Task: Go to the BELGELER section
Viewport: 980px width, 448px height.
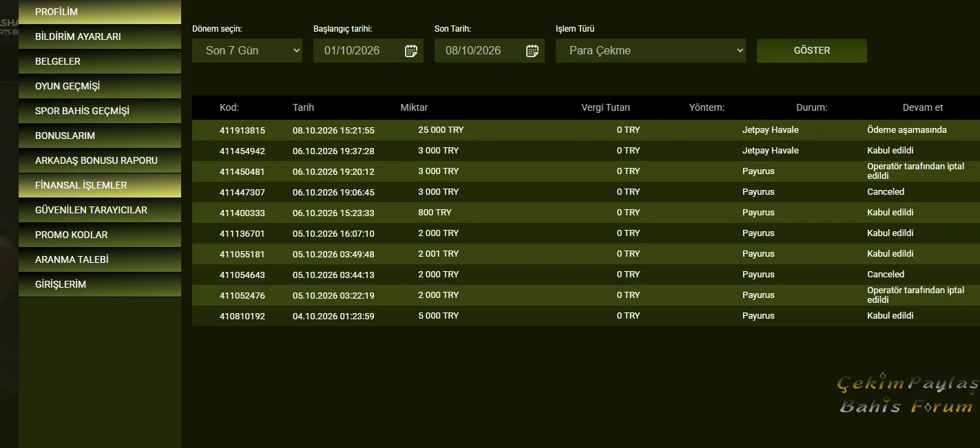Action: [x=100, y=61]
